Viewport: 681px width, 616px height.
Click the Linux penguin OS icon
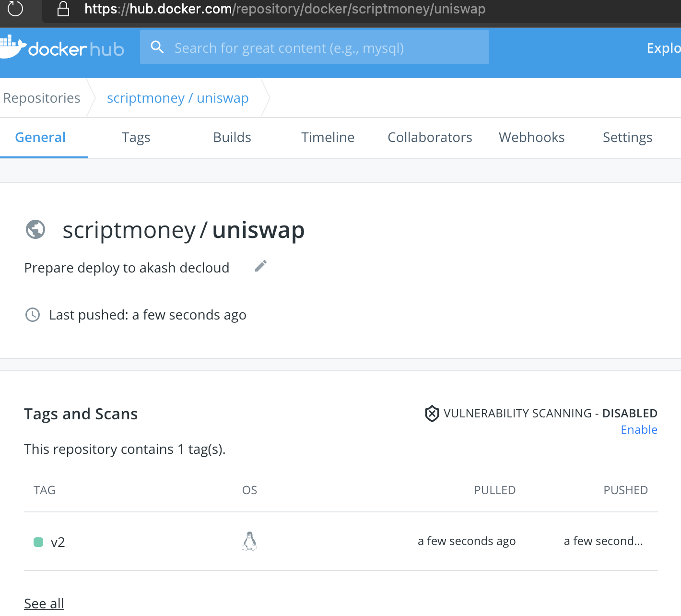click(249, 541)
